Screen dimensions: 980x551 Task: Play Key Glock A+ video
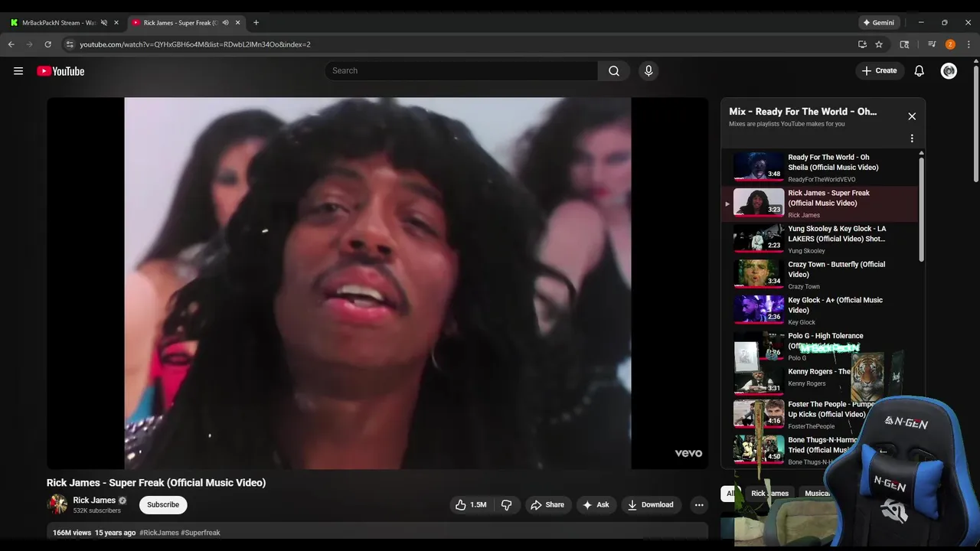819,311
